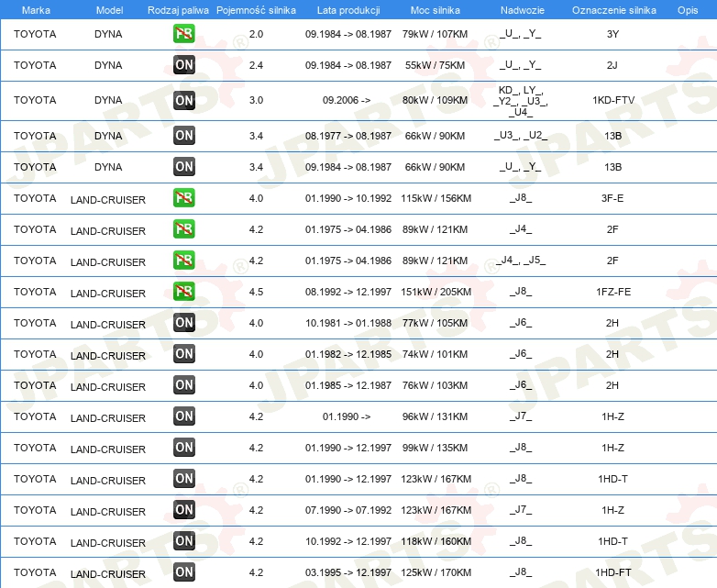Select the engine code 3Y cell

[612, 34]
